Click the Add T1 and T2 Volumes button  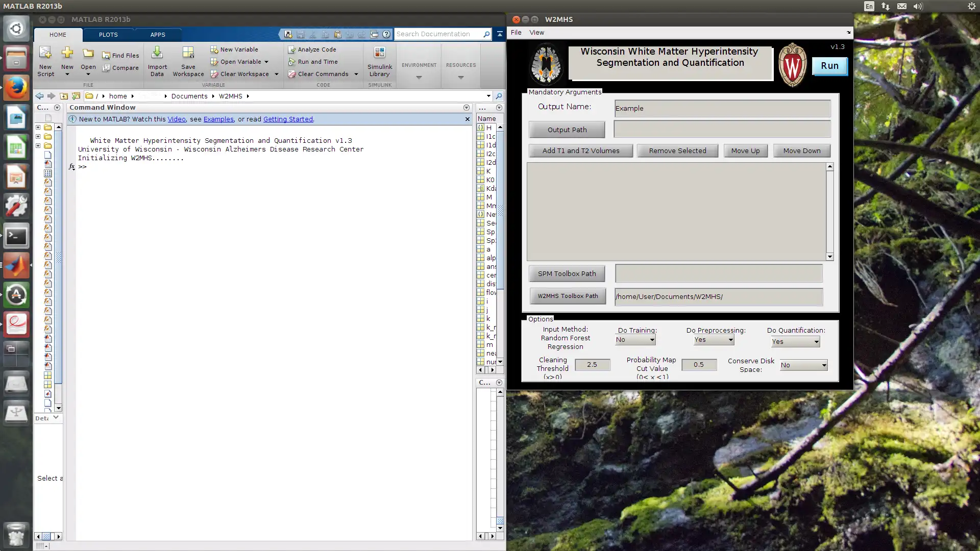coord(580,150)
